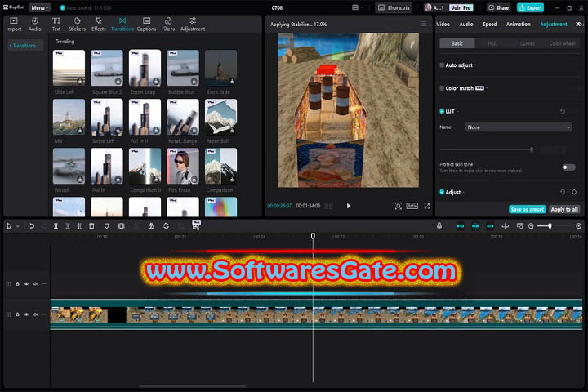Click the timeline zoom-in magnifier icon
The image size is (588, 392).
point(579,226)
